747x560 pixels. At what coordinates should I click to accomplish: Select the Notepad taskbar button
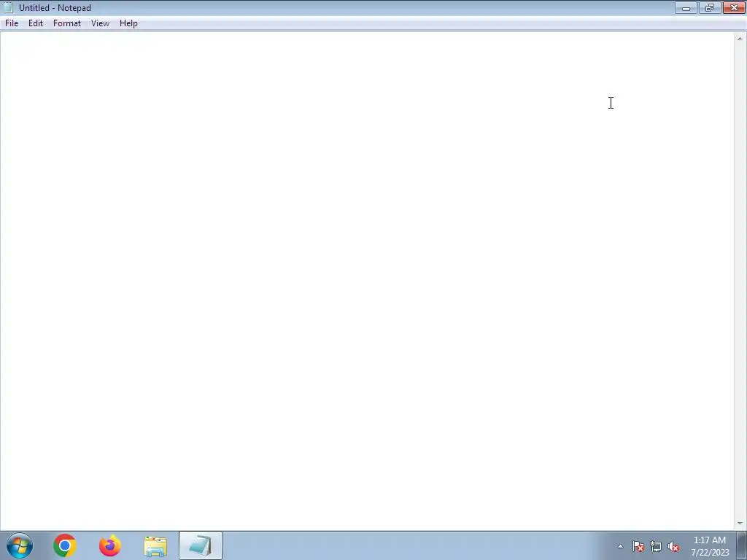(201, 545)
